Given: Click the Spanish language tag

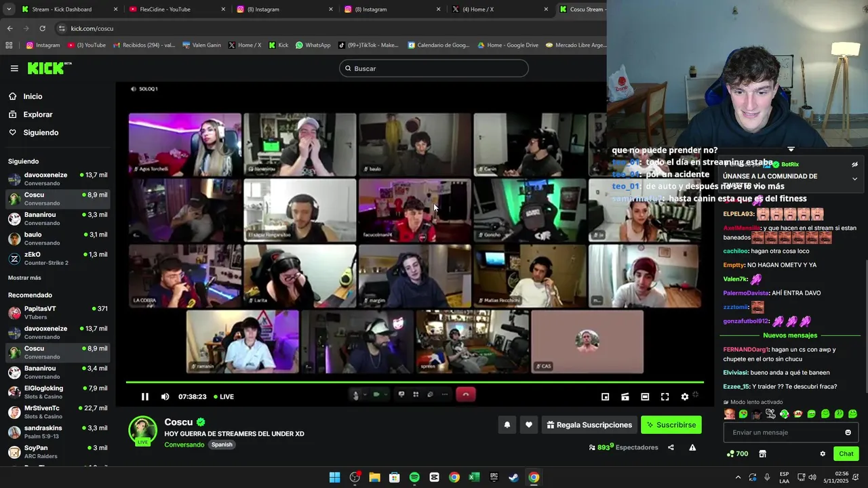Looking at the screenshot, I should (222, 445).
